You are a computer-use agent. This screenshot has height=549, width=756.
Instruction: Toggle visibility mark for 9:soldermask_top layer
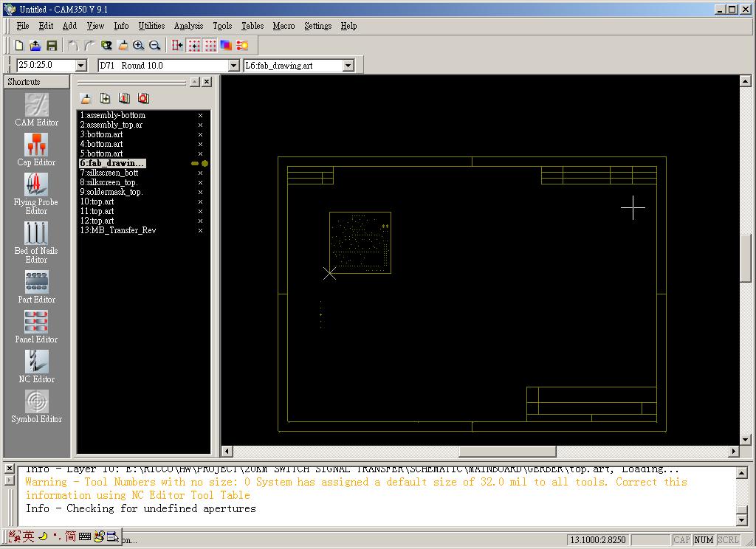[x=200, y=193]
